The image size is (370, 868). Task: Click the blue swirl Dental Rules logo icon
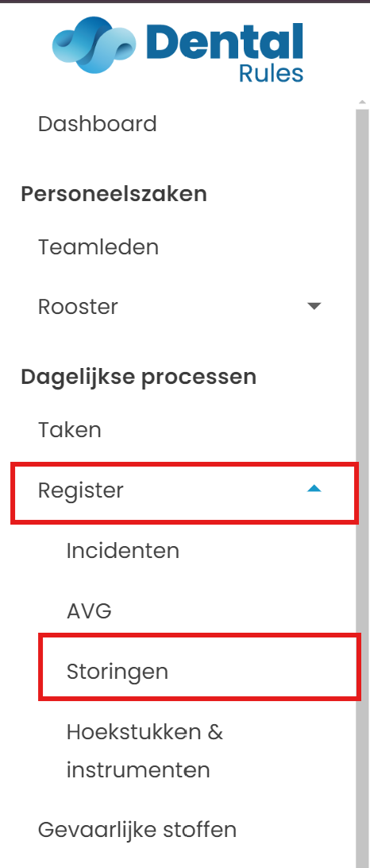[x=94, y=45]
